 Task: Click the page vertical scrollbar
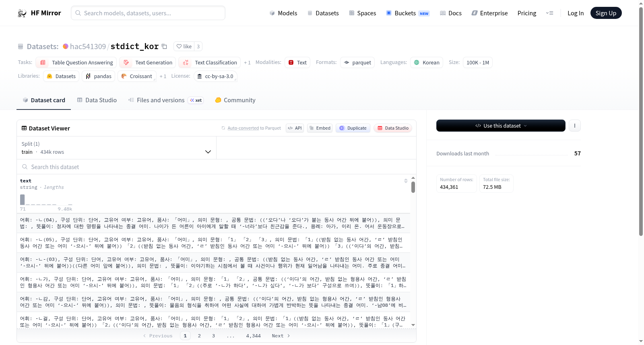641,121
